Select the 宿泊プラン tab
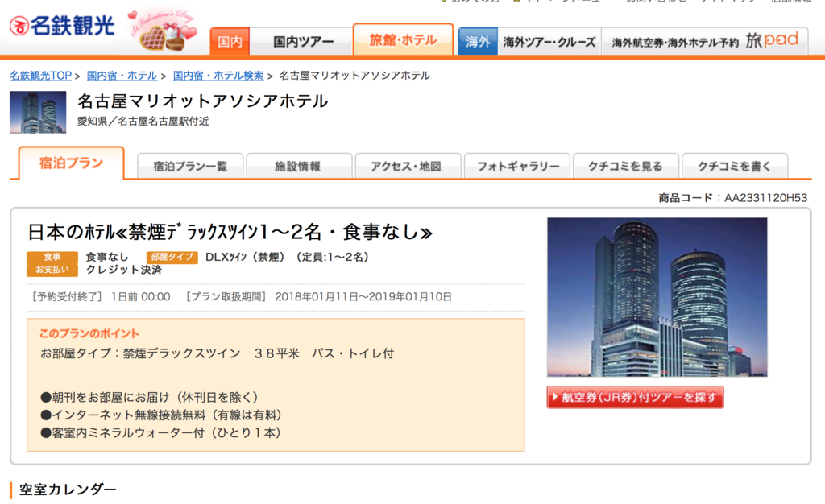 click(72, 163)
